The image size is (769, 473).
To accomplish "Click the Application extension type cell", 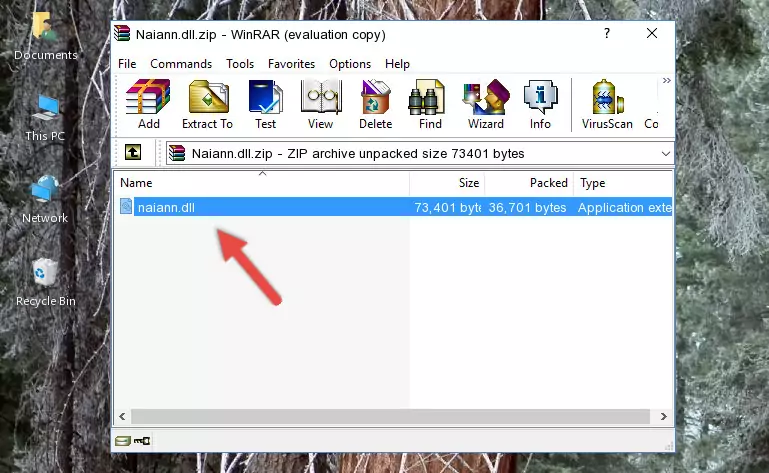I will 624,208.
